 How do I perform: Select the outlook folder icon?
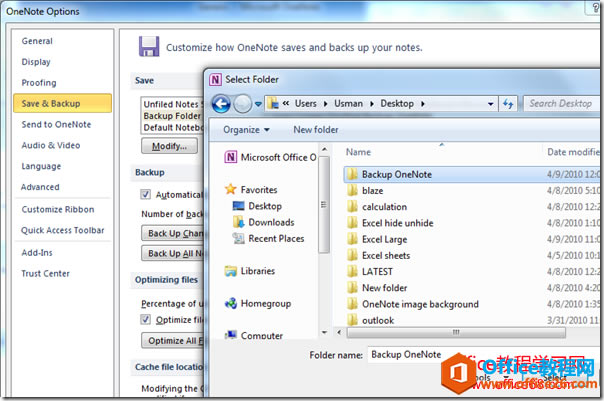coord(352,320)
